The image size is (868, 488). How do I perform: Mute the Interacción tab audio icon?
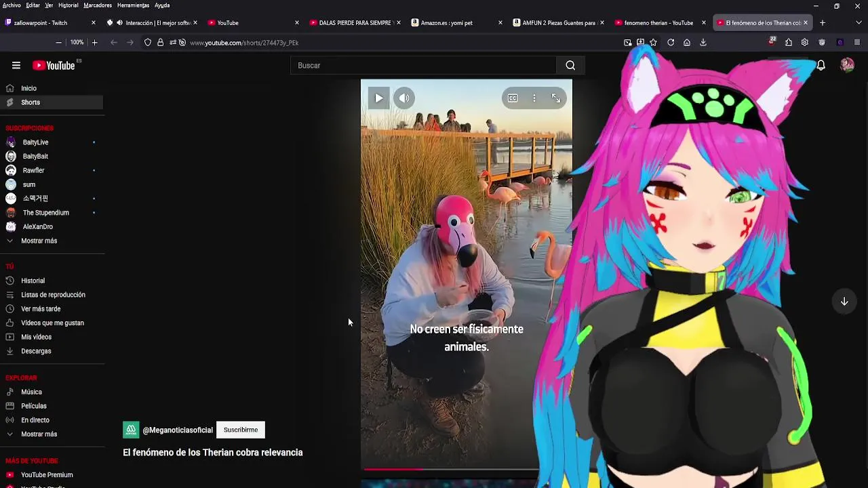tap(119, 23)
